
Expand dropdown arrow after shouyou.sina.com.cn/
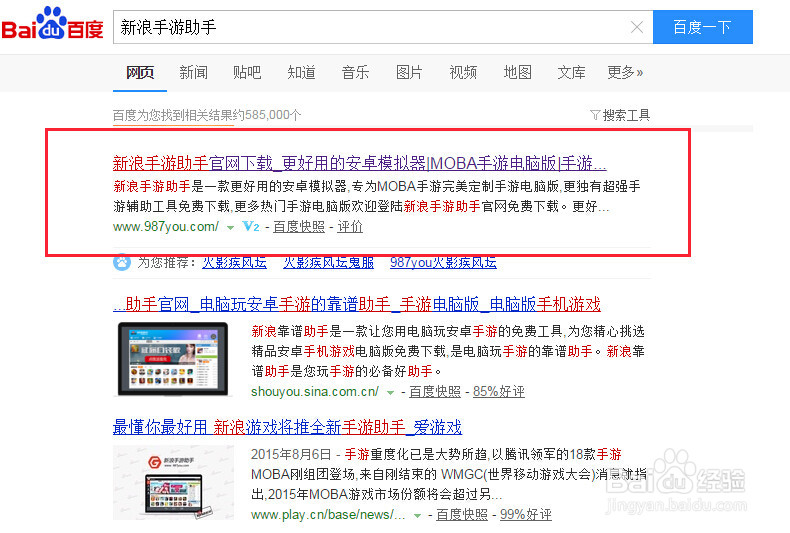tap(390, 392)
